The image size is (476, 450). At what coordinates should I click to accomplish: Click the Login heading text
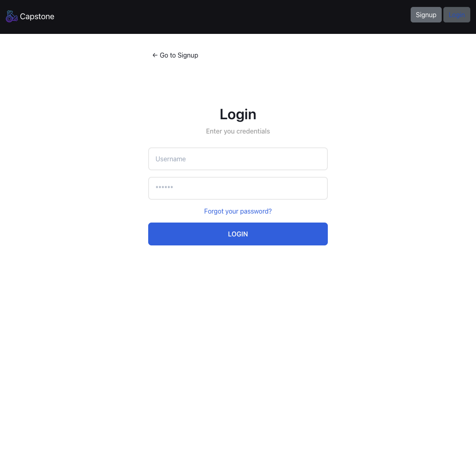point(238,114)
